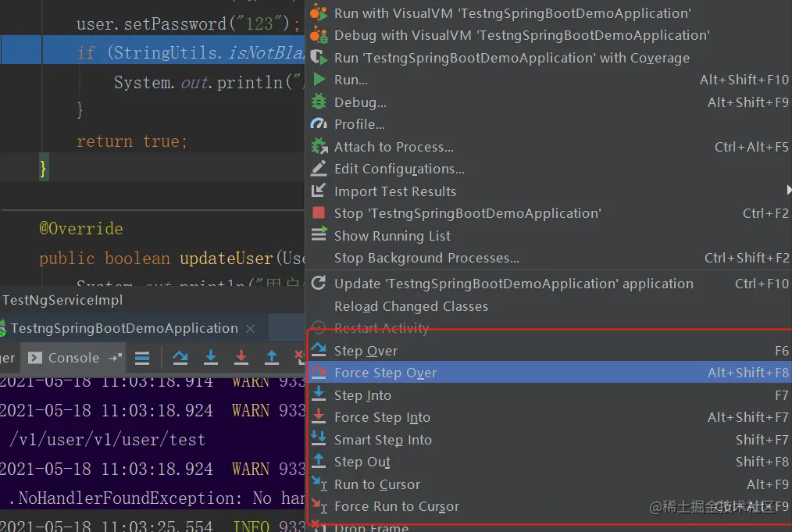Choose Step Into in menu
Image resolution: width=792 pixels, height=532 pixels.
(548, 395)
